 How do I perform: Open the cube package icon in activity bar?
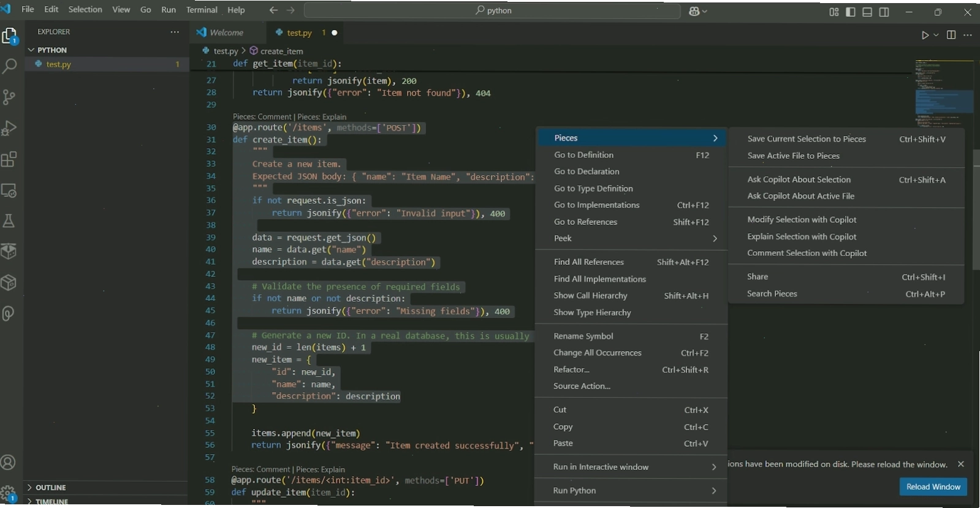click(x=9, y=282)
